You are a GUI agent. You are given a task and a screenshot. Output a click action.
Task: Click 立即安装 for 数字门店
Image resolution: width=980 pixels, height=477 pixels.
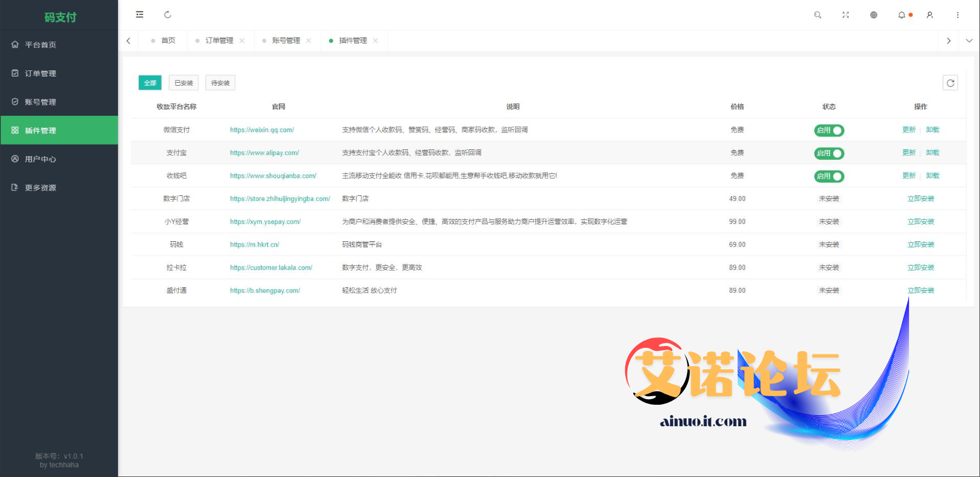(921, 198)
